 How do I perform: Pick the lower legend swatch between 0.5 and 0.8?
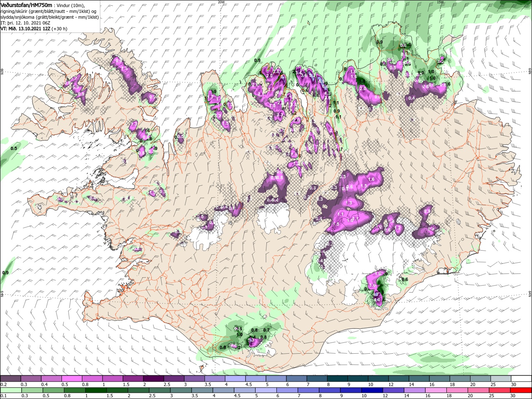coord(54,390)
